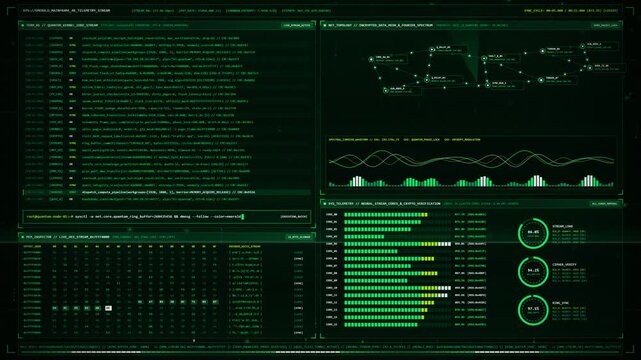641x360 pixels.
Task: Click the CORE_00 load bar
Action: (x=397, y=215)
